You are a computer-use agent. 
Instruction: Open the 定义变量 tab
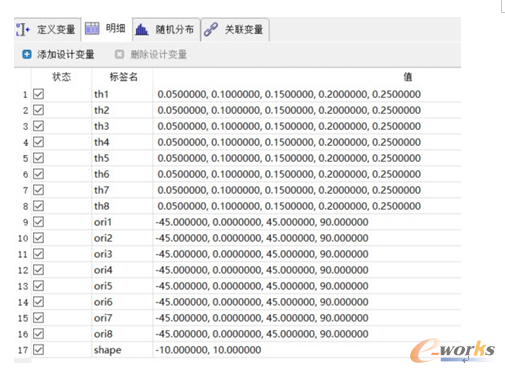tap(47, 30)
